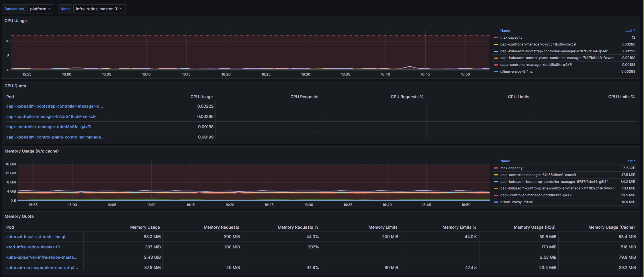The width and height of the screenshot is (644, 277).
Task: Toggle max capacity series in CPU Usage legend
Action: click(511, 37)
